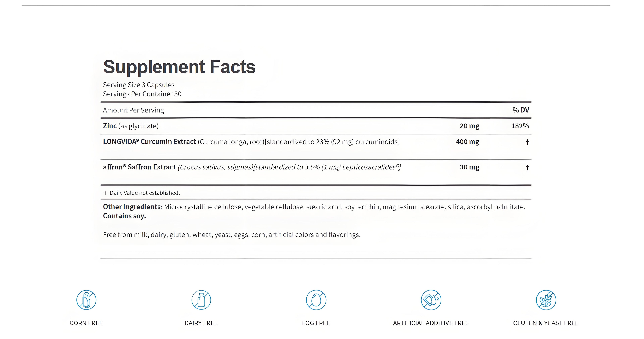Click the dairy free bottle icon

point(201,300)
